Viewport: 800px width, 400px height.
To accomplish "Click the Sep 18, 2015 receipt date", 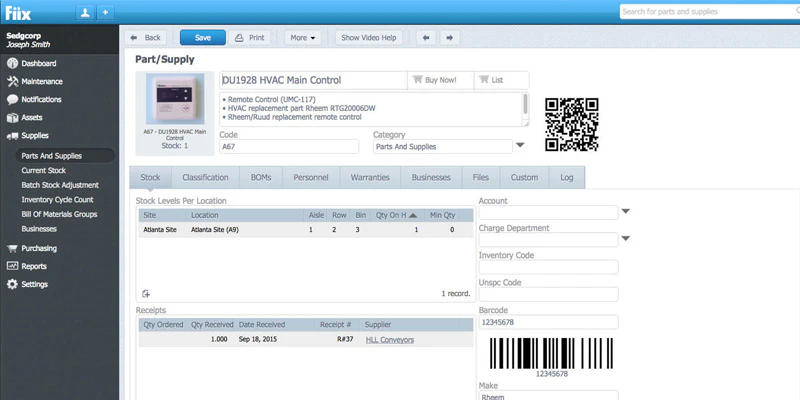I will 258,340.
